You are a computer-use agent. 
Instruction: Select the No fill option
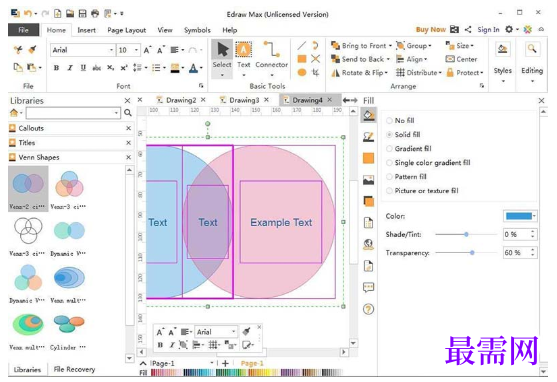click(400, 120)
